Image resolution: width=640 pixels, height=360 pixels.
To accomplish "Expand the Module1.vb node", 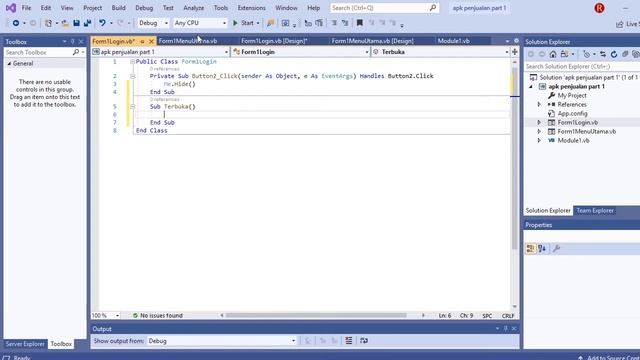I will pos(539,140).
